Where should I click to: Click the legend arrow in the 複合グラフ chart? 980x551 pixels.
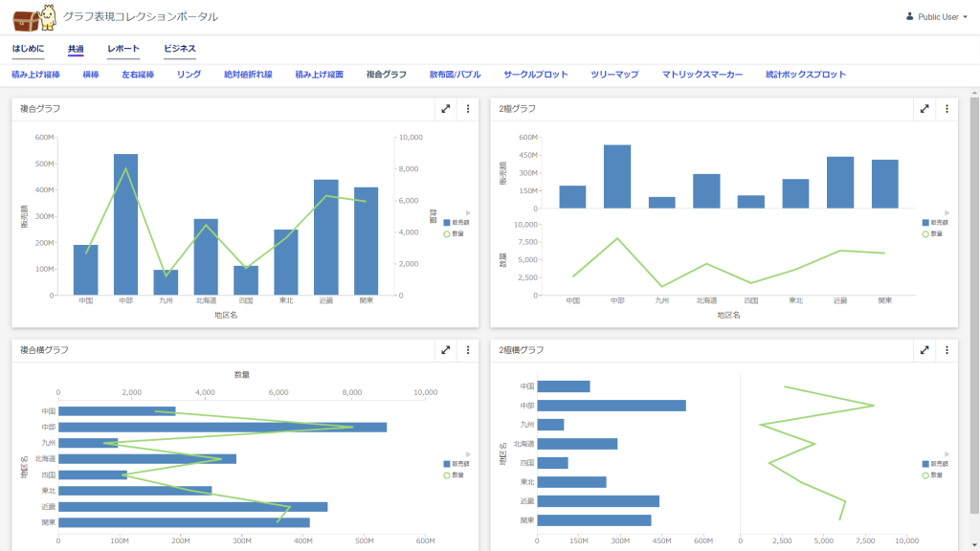click(467, 212)
